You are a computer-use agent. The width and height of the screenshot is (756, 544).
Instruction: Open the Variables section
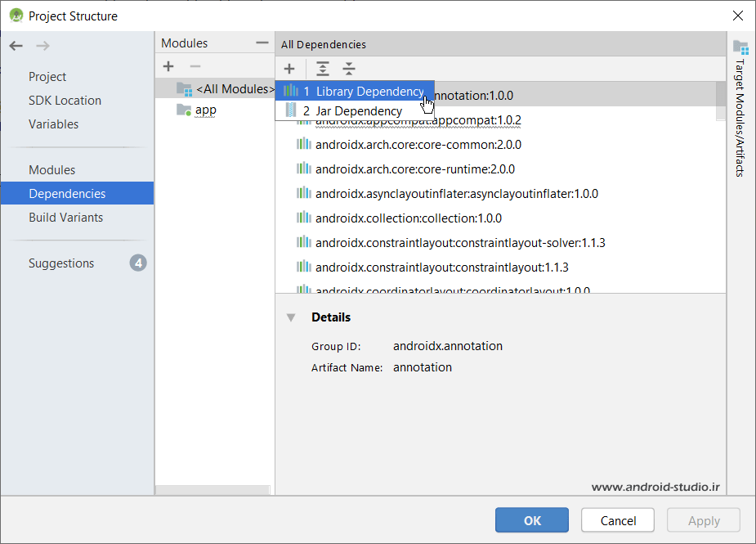point(53,124)
